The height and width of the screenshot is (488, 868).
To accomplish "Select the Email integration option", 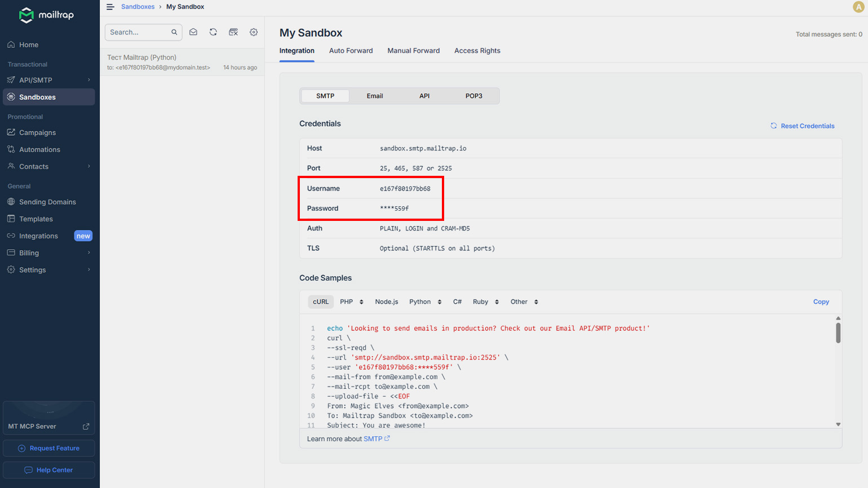I will [375, 96].
